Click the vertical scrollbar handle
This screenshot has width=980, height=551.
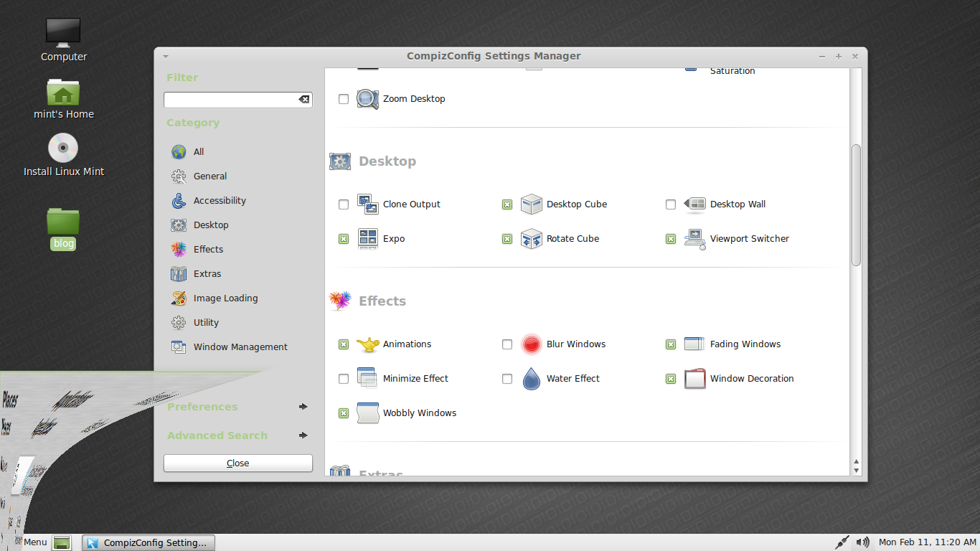pyautogui.click(x=856, y=205)
